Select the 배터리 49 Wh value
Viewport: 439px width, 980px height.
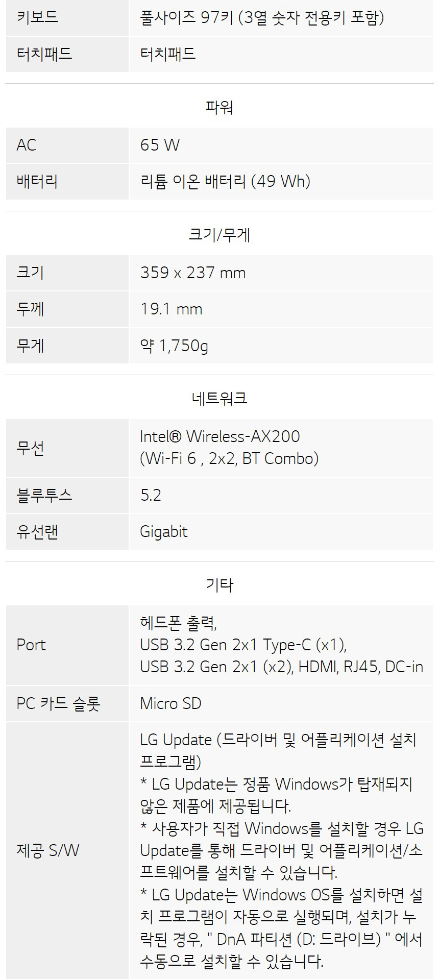click(x=225, y=181)
